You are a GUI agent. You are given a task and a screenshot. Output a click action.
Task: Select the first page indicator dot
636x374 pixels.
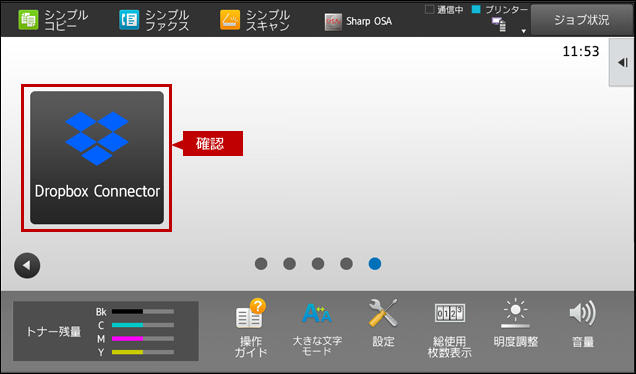261,264
